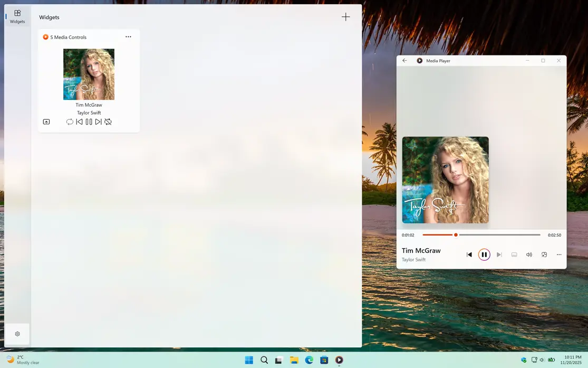588x368 pixels.
Task: Switch Media Player to mini player mode
Action: (x=544, y=254)
